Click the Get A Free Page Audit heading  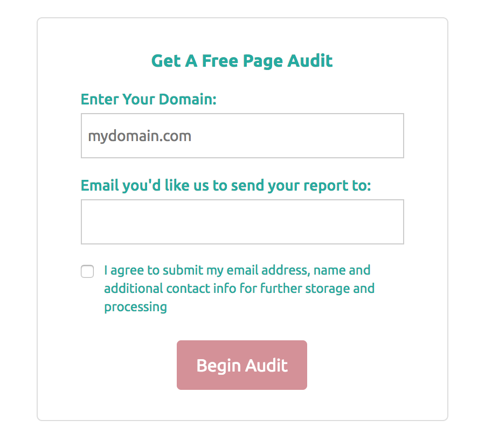(x=241, y=61)
